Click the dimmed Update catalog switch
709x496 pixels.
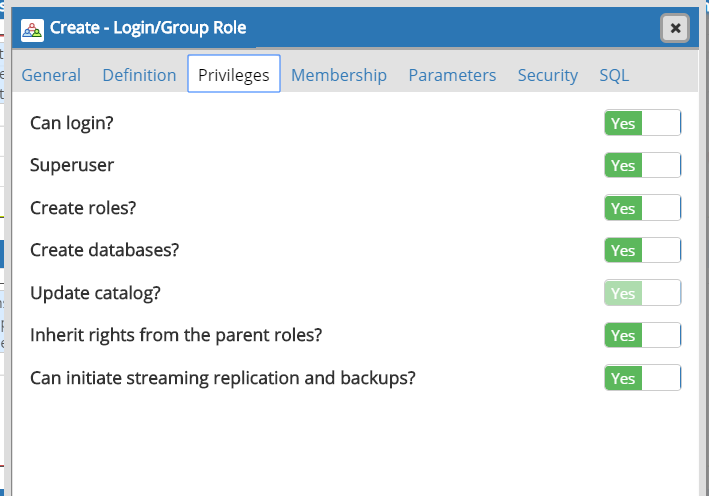click(x=643, y=293)
